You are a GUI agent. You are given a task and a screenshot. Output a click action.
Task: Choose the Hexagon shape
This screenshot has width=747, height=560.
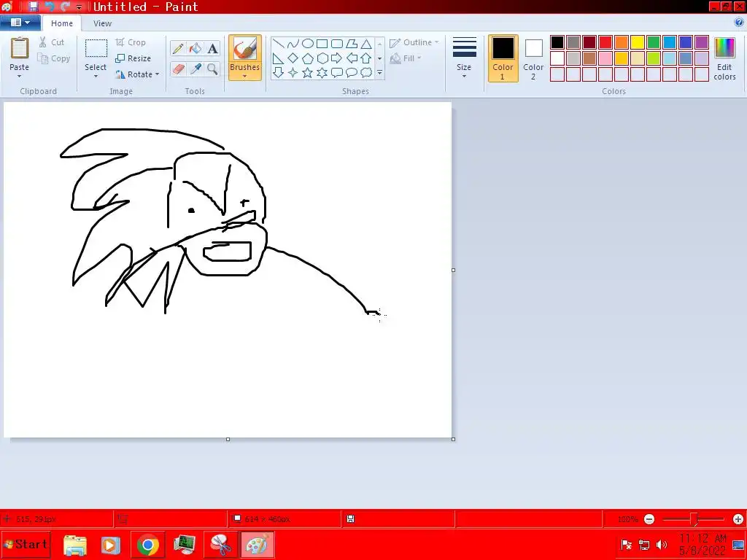pyautogui.click(x=322, y=58)
